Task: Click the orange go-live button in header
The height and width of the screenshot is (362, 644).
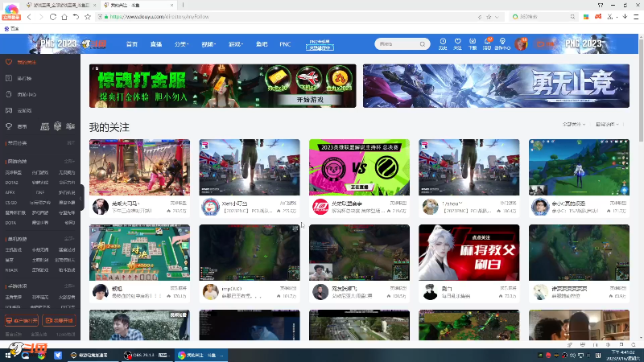Action: tap(546, 44)
